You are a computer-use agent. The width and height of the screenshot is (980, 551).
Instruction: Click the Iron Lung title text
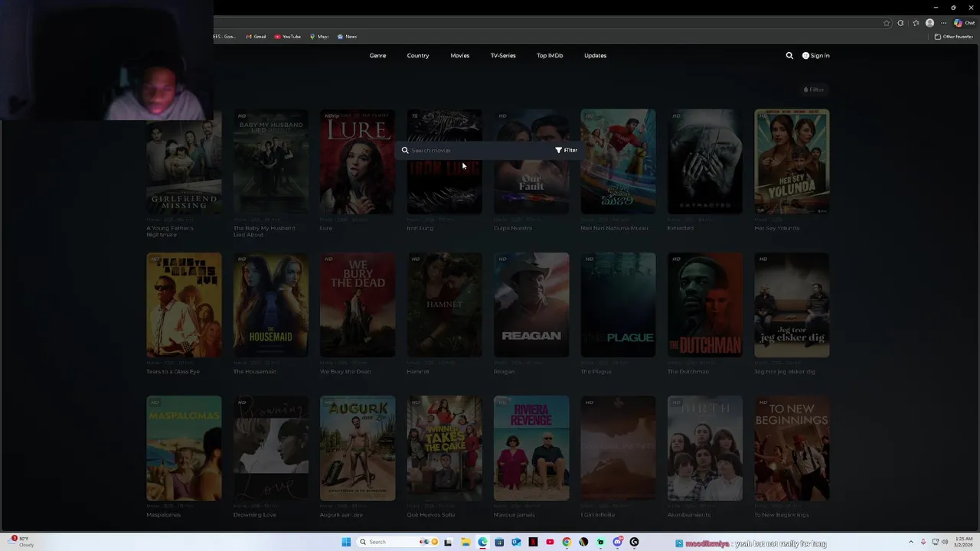420,228
